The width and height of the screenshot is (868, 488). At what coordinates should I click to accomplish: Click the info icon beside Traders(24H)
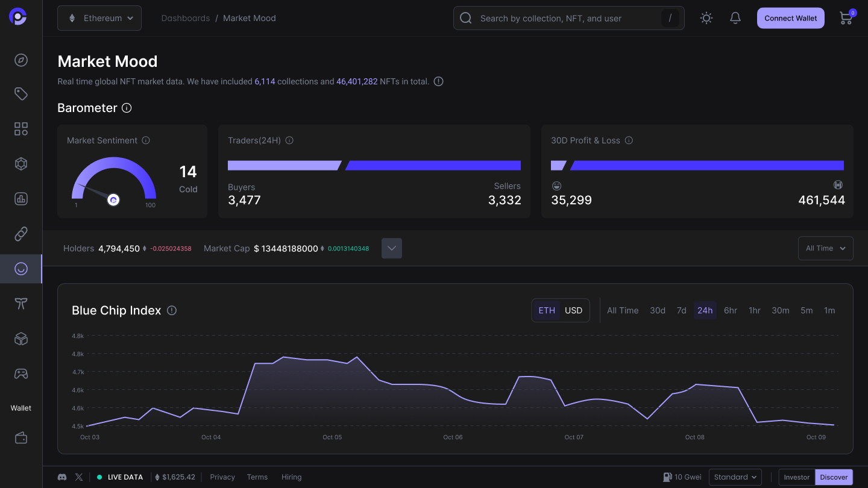coord(289,140)
